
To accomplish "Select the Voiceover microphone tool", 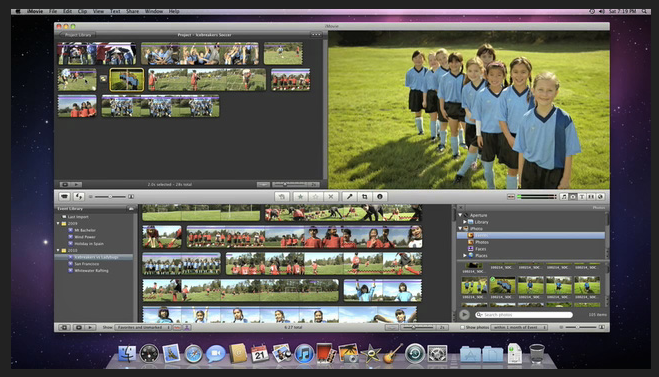I will 349,196.
